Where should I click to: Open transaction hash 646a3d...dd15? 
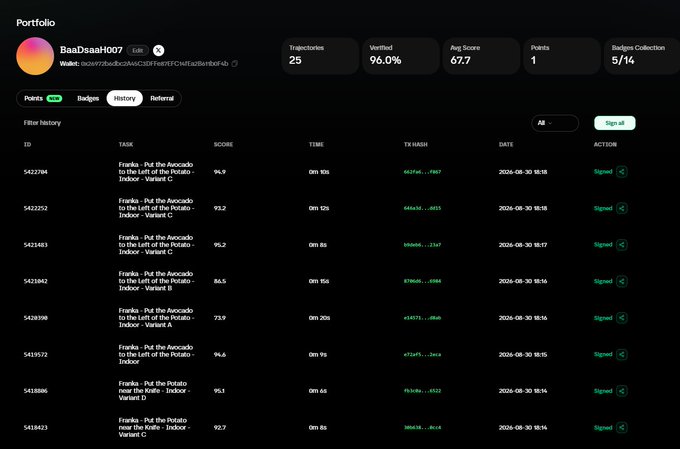tap(422, 208)
